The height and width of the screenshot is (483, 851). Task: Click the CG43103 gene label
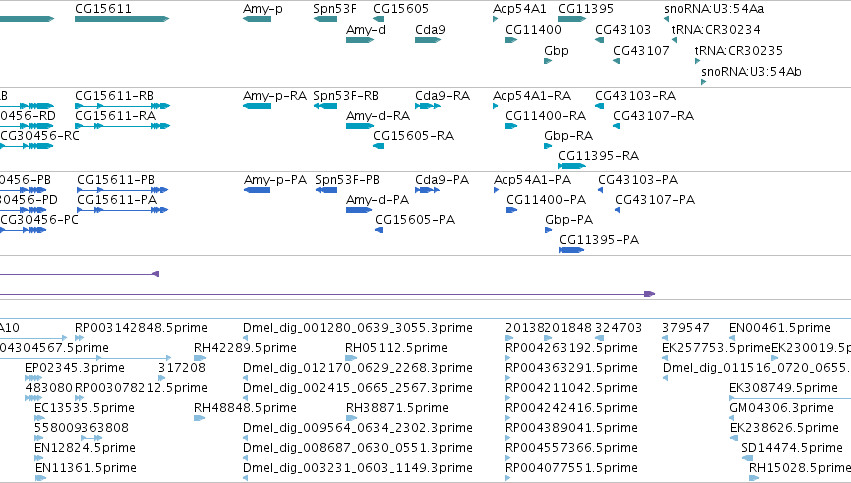(623, 29)
